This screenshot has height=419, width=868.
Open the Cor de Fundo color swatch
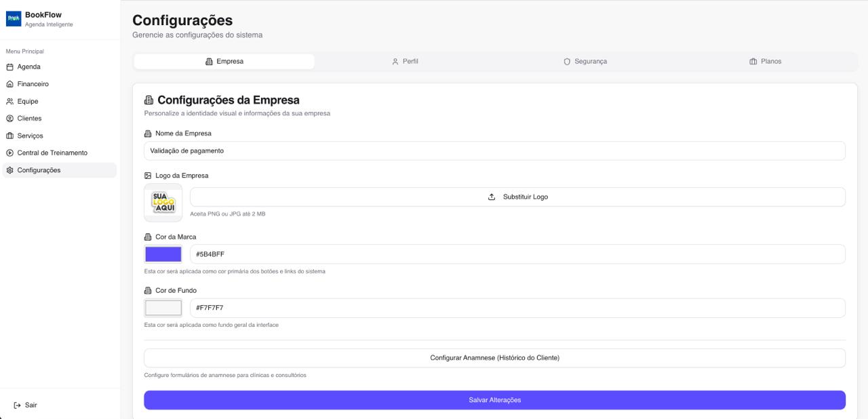coord(163,308)
